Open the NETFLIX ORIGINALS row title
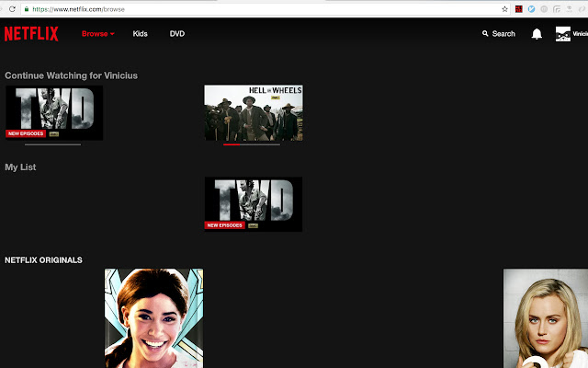 (x=43, y=259)
